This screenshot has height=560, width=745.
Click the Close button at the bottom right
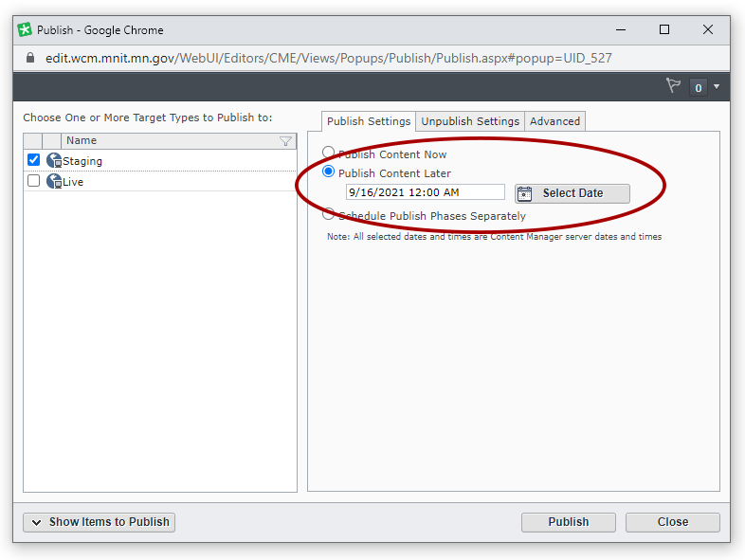tap(672, 522)
